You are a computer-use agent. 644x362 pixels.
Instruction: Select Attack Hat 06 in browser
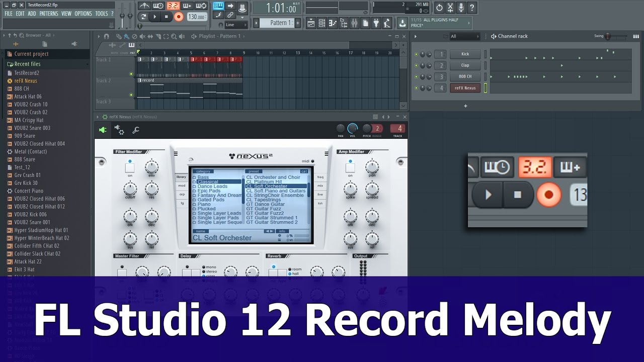28,97
